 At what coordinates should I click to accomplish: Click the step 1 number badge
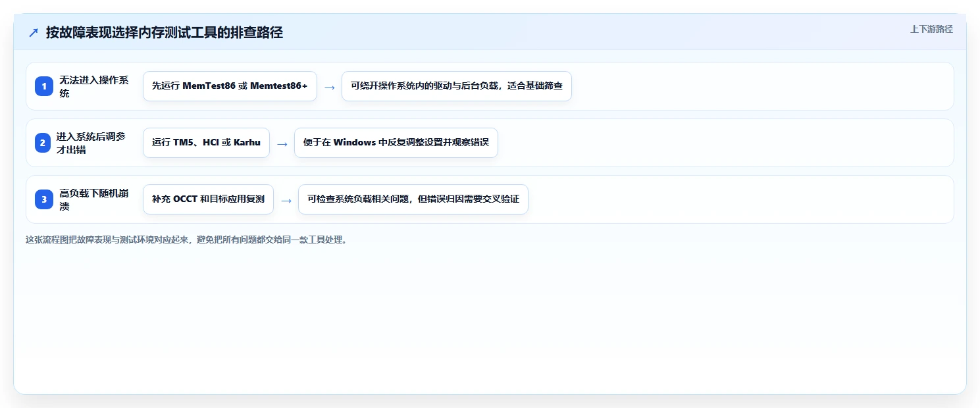point(44,86)
